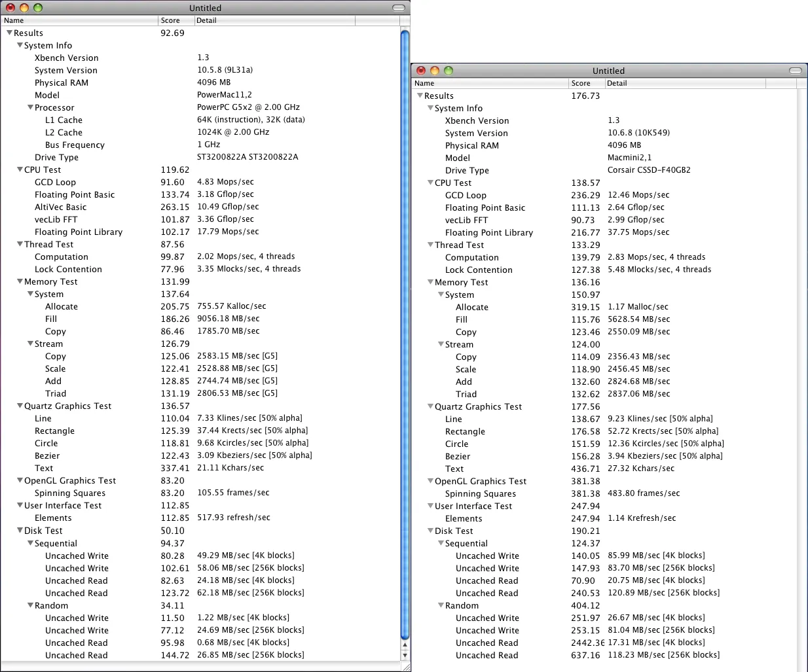Collapse Thread Test in left window
The width and height of the screenshot is (808, 672).
(x=20, y=244)
